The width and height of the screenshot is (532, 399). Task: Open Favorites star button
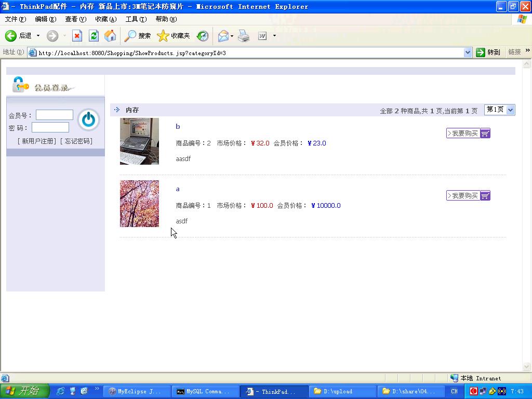(x=174, y=36)
